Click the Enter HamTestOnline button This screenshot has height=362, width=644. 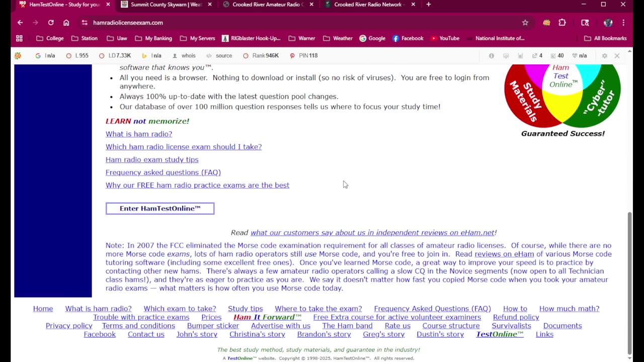coord(160,208)
